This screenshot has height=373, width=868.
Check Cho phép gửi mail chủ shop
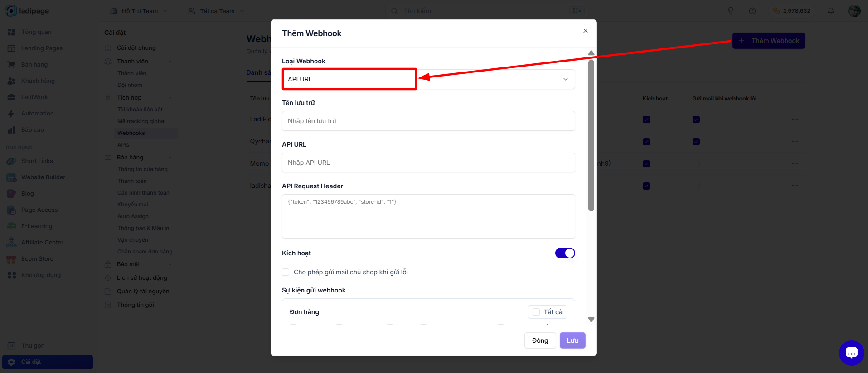coord(286,272)
